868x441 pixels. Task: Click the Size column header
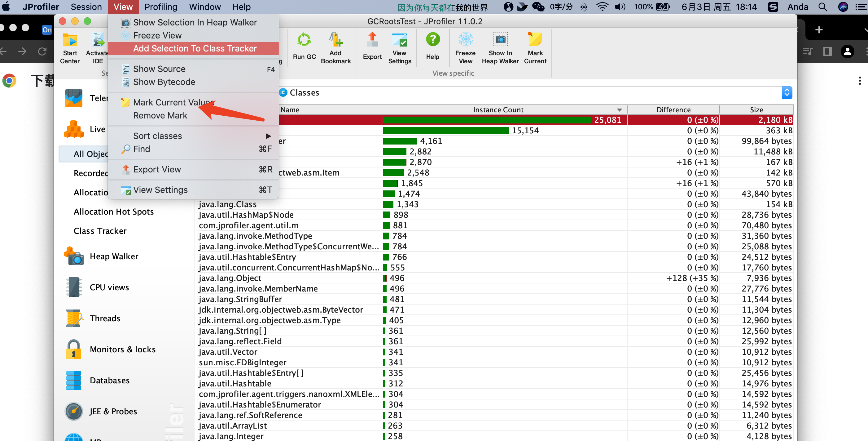[x=756, y=110]
